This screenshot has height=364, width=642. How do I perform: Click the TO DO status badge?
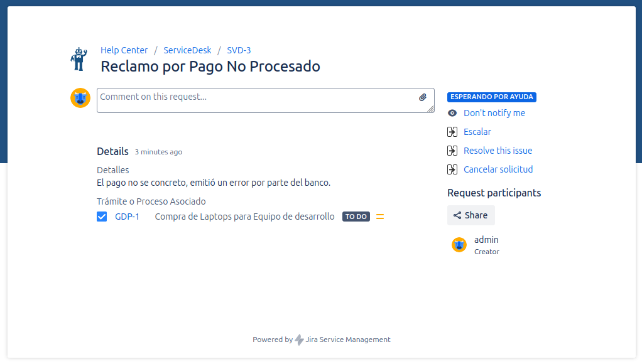356,216
